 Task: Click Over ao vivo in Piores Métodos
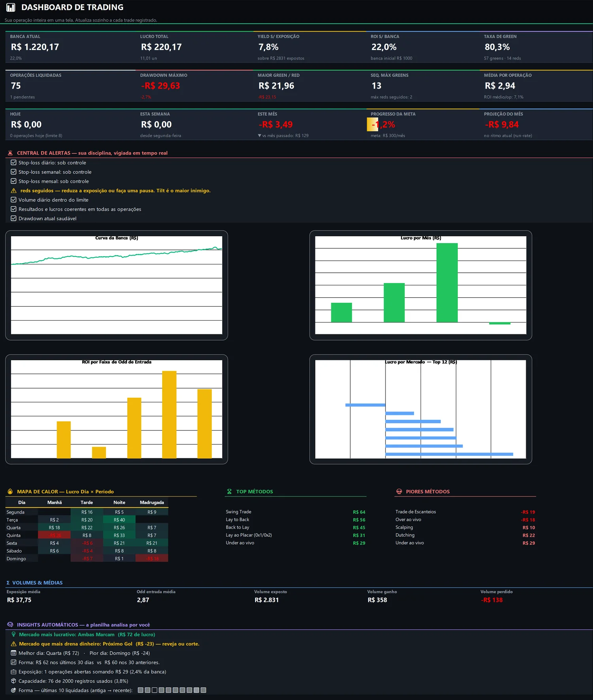[x=408, y=519]
